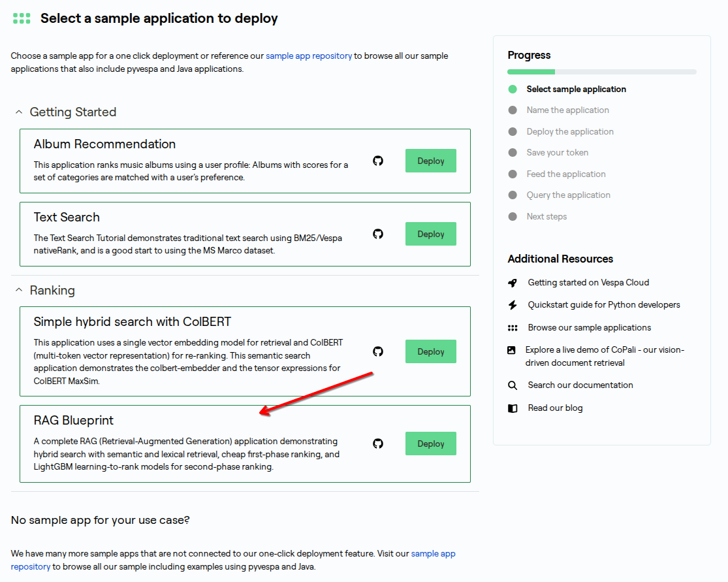This screenshot has width=728, height=582.
Task: Click the lightning bolt Quickstart icon
Action: [x=513, y=305]
